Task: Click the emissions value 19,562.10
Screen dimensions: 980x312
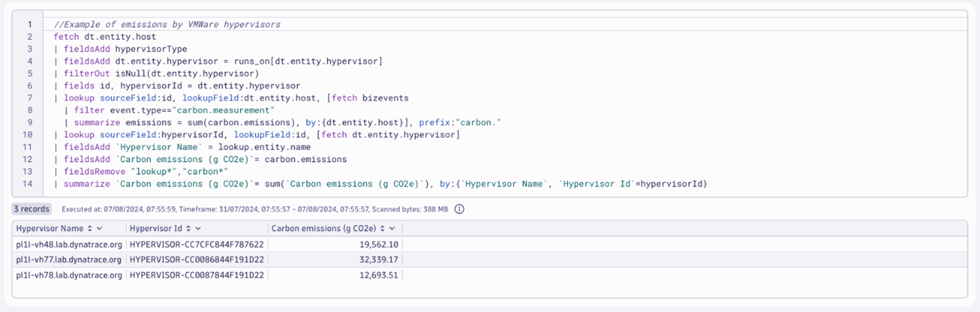Action: (378, 244)
